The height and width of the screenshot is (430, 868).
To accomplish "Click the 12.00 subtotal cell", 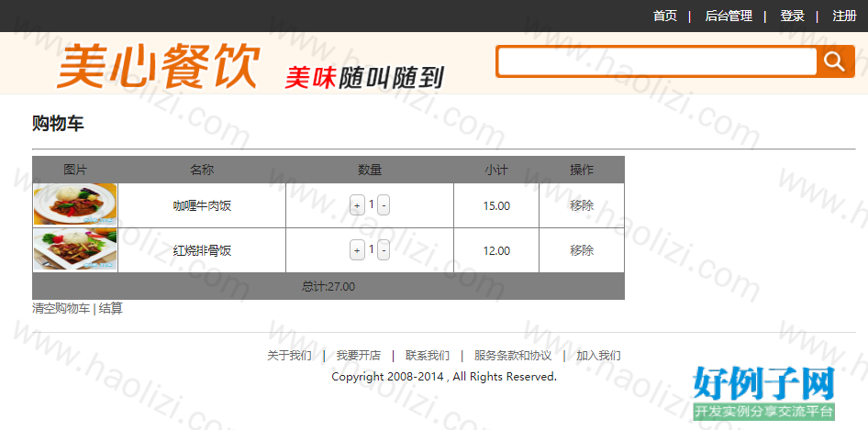I will [x=496, y=250].
